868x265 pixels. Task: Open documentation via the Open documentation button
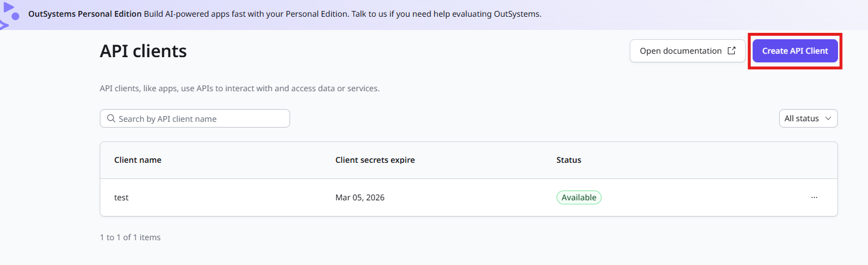pos(681,51)
